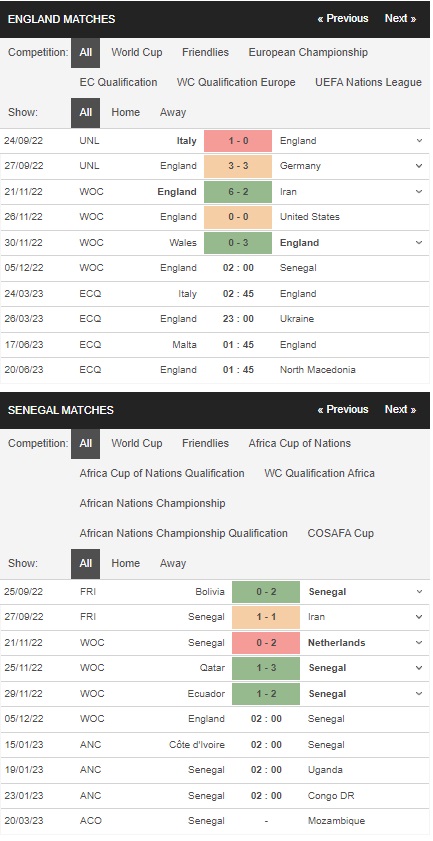Viewport: 433px width, 841px height.
Task: Expand England vs Germany 3-3 match details
Action: (x=419, y=166)
